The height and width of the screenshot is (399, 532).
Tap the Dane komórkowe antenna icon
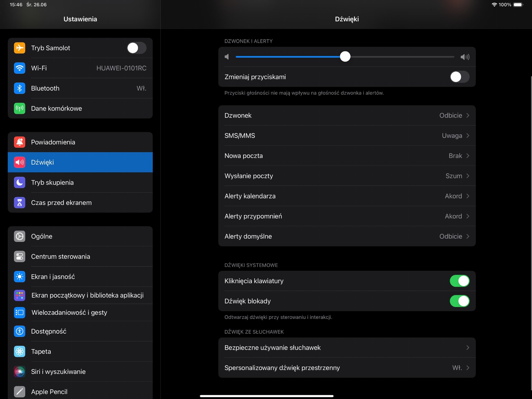(x=19, y=108)
